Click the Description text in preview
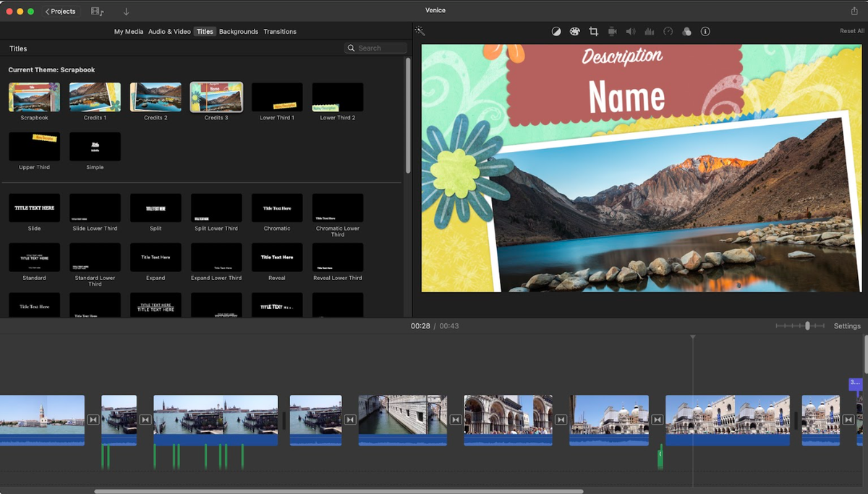 622,56
